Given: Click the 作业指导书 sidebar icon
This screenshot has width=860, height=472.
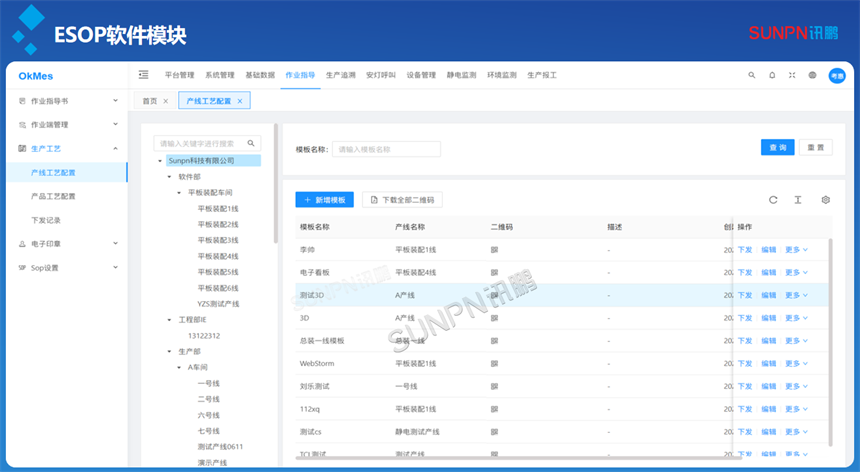Looking at the screenshot, I should tap(22, 101).
